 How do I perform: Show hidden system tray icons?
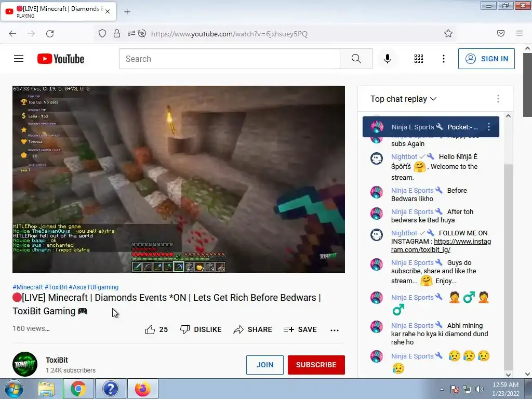(442, 389)
